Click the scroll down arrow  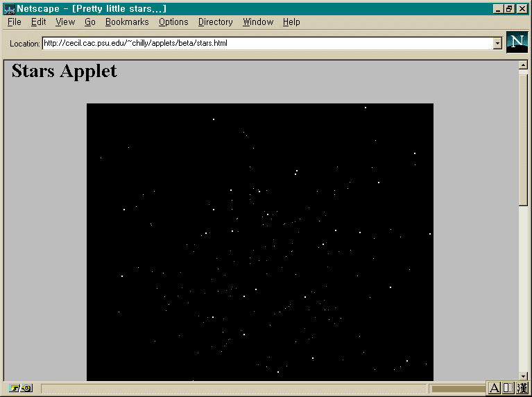(523, 376)
